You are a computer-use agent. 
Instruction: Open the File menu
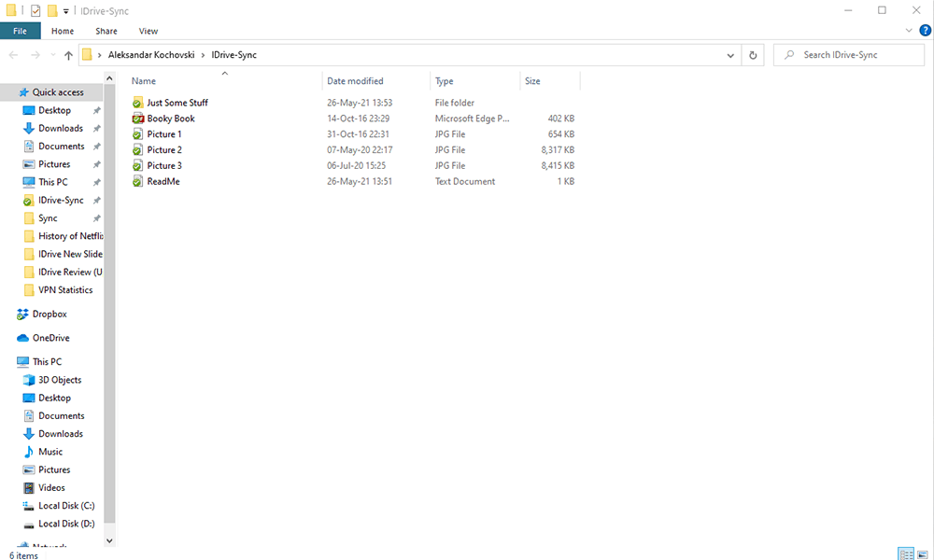click(21, 31)
